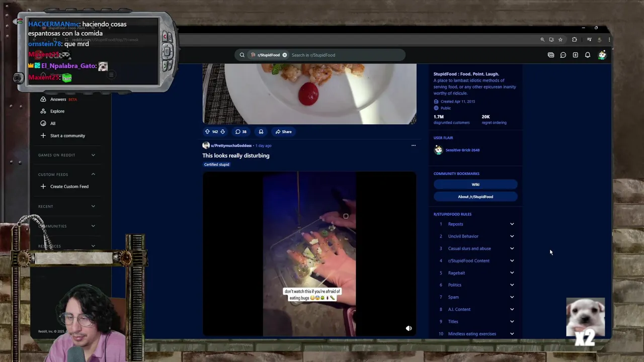Open Explore in sidebar
This screenshot has height=362, width=644.
coord(57,111)
